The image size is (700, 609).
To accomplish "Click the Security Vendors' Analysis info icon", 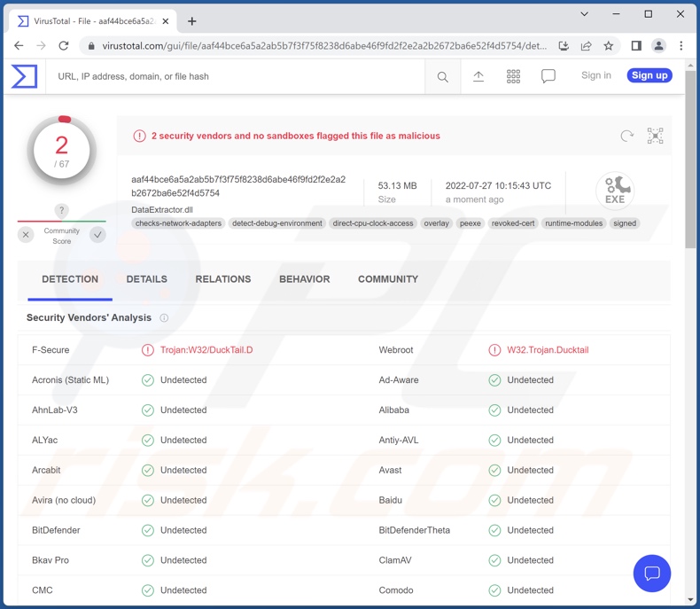I will (x=164, y=318).
